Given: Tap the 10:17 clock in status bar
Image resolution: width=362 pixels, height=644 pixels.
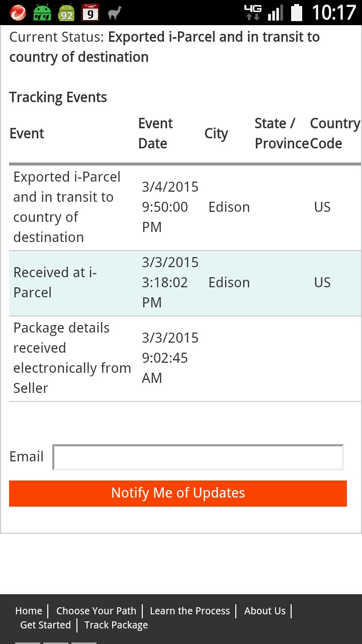Looking at the screenshot, I should click(333, 13).
